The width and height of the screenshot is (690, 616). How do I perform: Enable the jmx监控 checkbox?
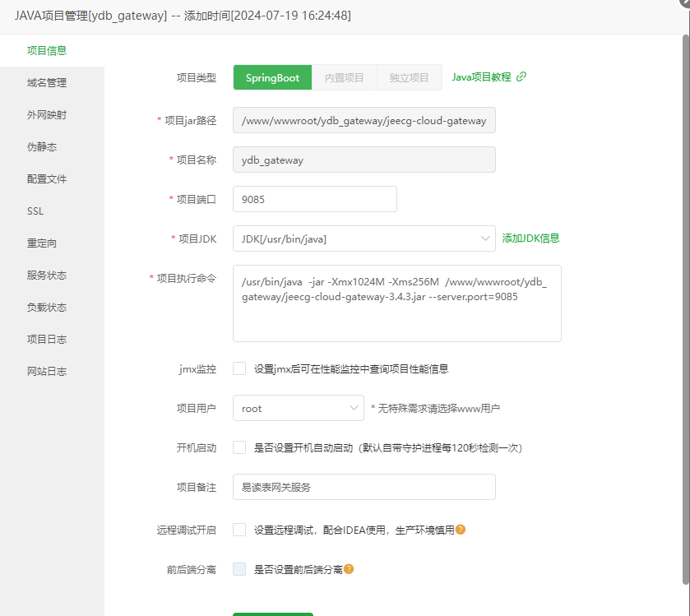239,368
